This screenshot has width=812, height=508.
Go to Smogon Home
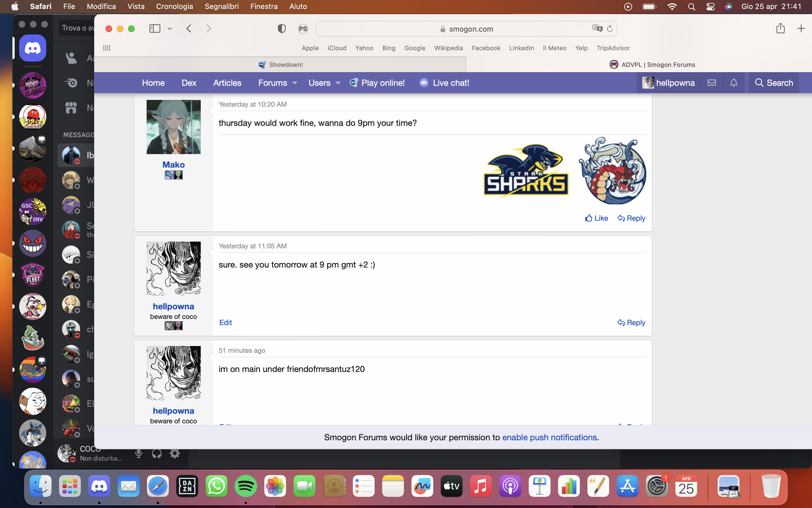click(x=153, y=83)
